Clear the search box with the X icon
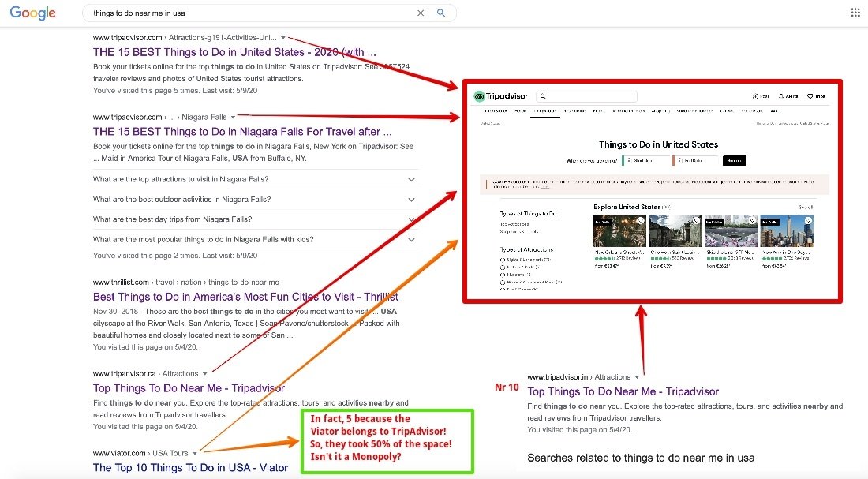 tap(421, 13)
